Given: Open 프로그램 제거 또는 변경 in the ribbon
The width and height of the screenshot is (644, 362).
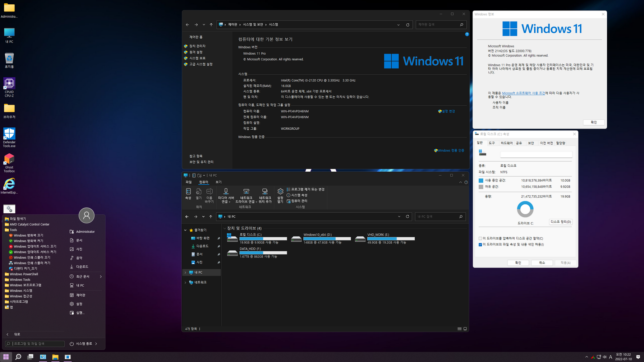Looking at the screenshot, I should point(305,189).
